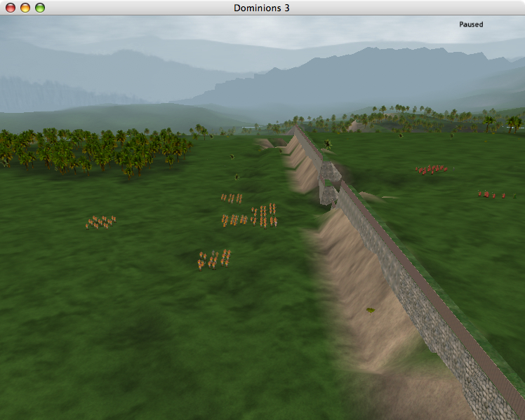Close the Dominions 3 window
The width and height of the screenshot is (525, 420).
tap(11, 8)
